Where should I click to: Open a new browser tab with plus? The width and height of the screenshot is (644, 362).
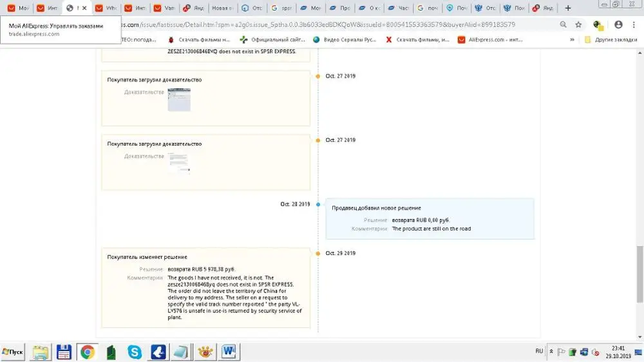(x=568, y=8)
